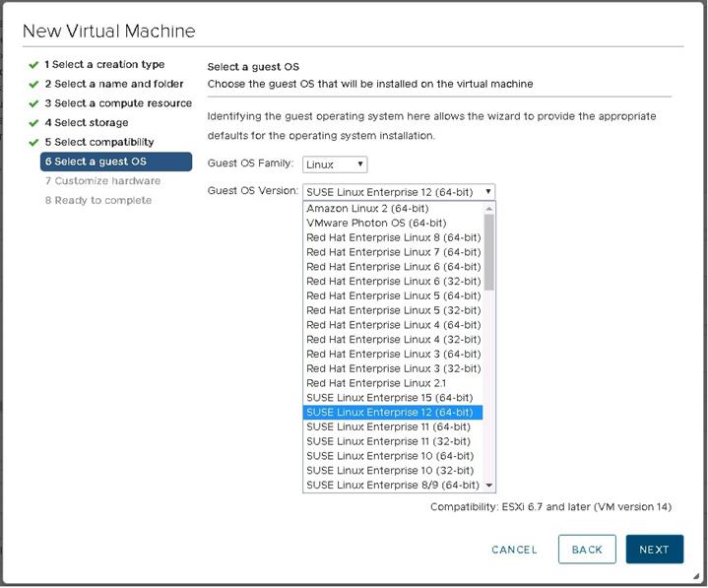Click the OS version list scrollbar thumb
Screen dimensions: 708x588
coord(488,252)
